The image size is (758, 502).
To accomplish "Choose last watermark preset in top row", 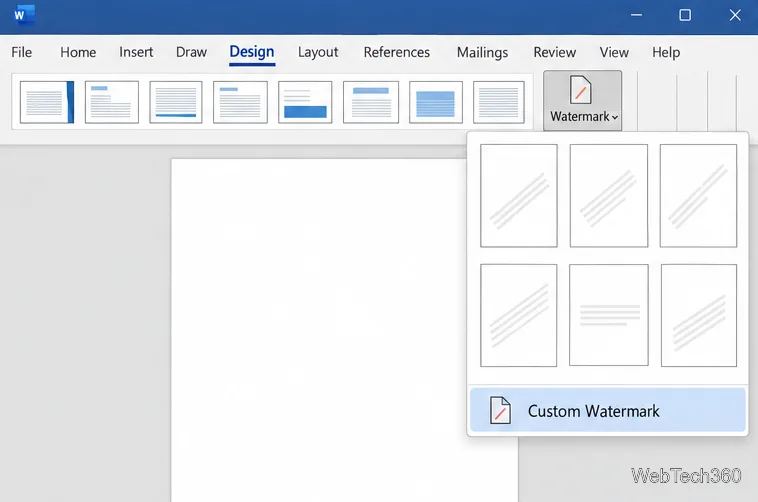I will tap(698, 195).
